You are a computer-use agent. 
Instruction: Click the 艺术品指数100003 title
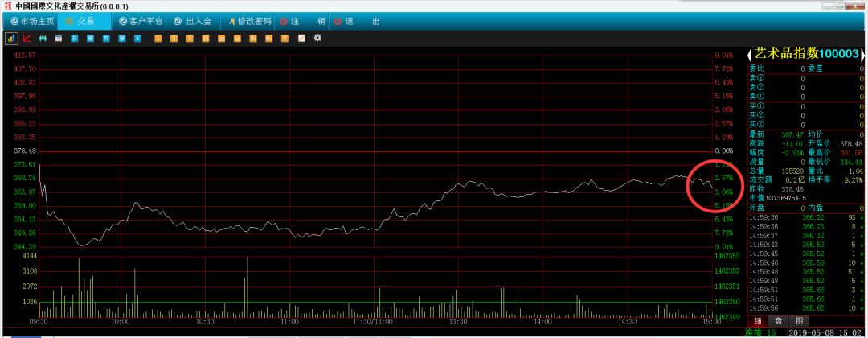click(806, 54)
